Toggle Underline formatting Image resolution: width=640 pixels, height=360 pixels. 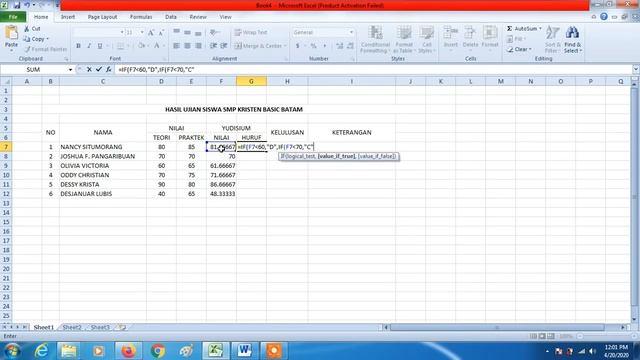[100, 46]
